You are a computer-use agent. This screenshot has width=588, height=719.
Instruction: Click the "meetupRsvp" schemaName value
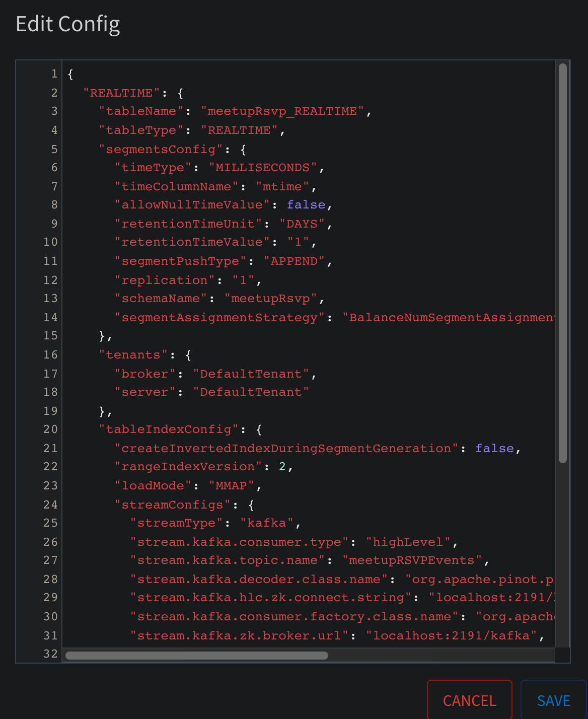[x=271, y=299]
